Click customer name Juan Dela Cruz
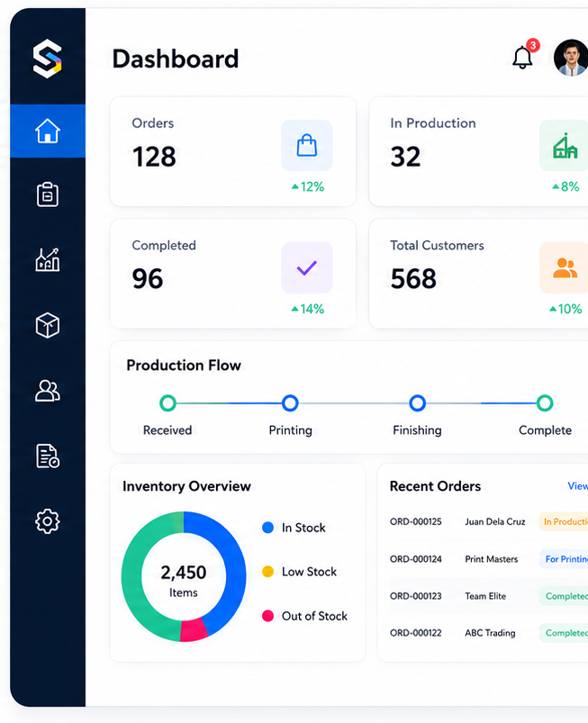The height and width of the screenshot is (723, 588). [x=495, y=521]
